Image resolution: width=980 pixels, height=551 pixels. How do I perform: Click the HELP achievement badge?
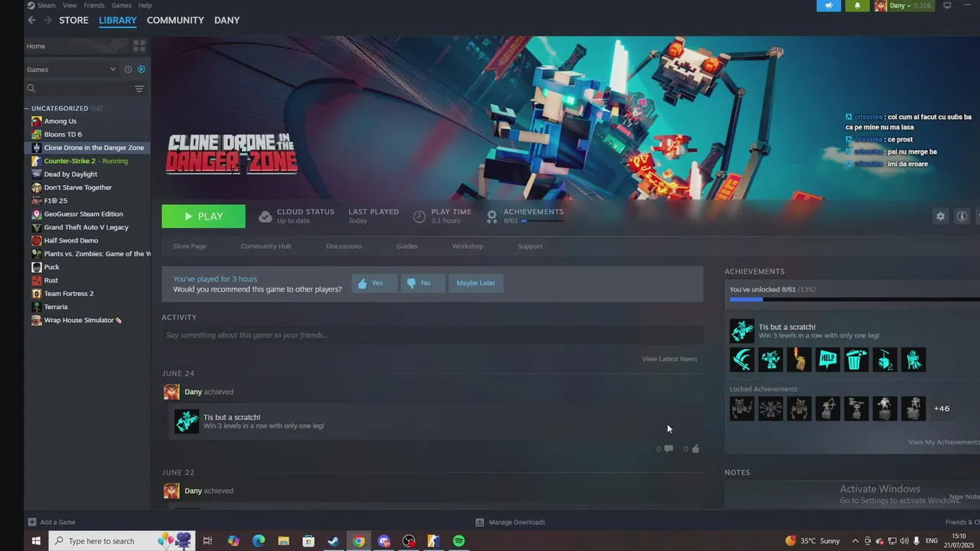click(x=828, y=360)
